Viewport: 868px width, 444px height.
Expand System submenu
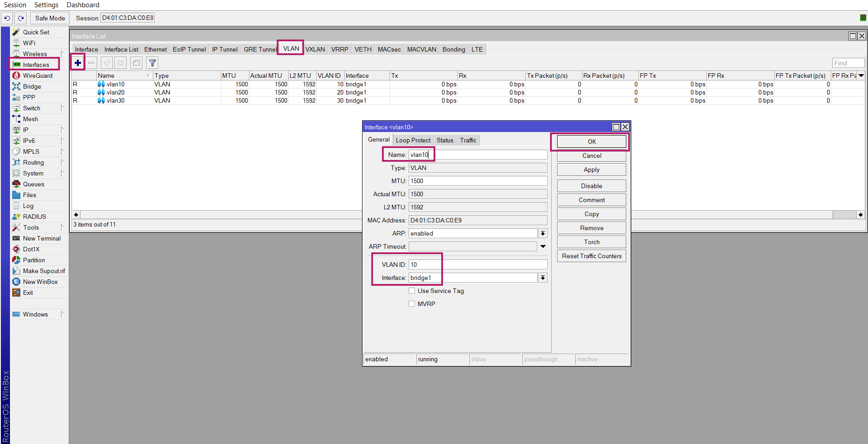click(62, 173)
